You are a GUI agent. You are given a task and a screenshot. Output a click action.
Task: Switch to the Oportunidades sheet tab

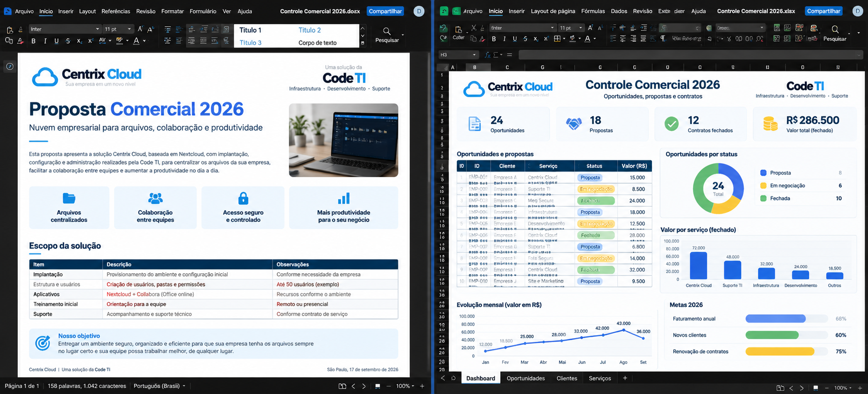click(x=525, y=378)
